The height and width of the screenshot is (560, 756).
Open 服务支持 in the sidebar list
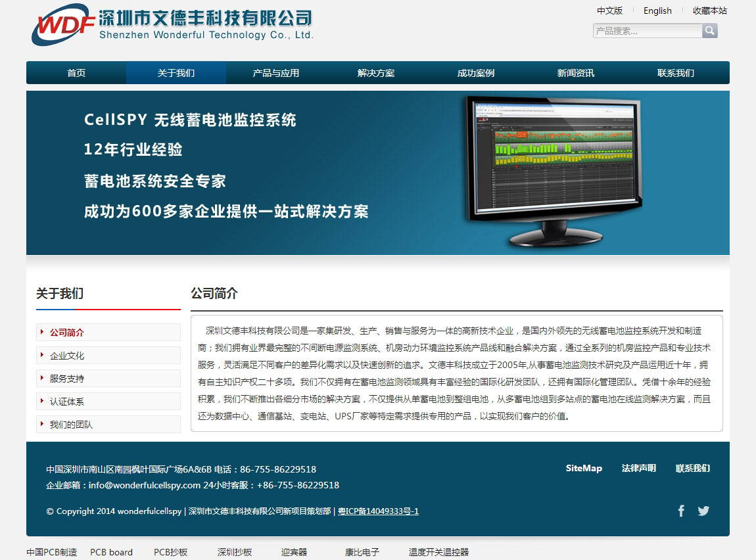pyautogui.click(x=108, y=379)
